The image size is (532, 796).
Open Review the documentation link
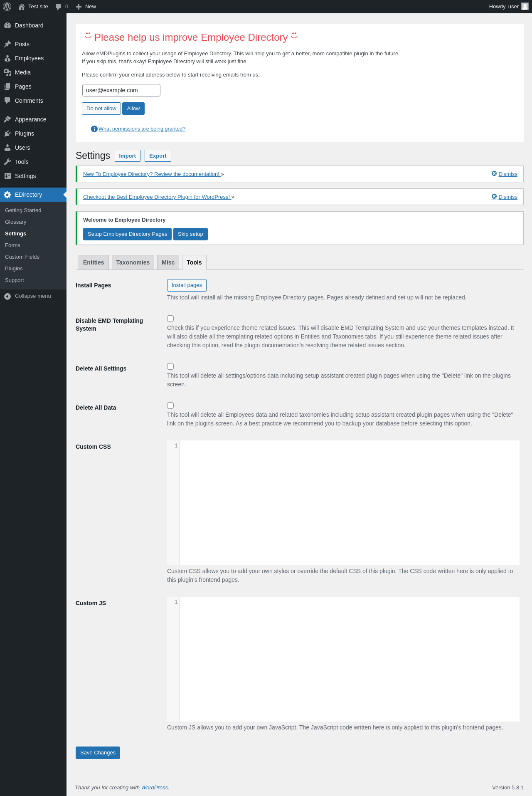tap(151, 174)
